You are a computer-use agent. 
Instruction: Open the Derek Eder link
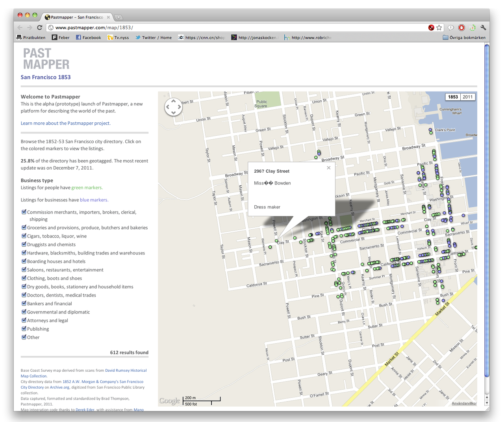click(85, 409)
